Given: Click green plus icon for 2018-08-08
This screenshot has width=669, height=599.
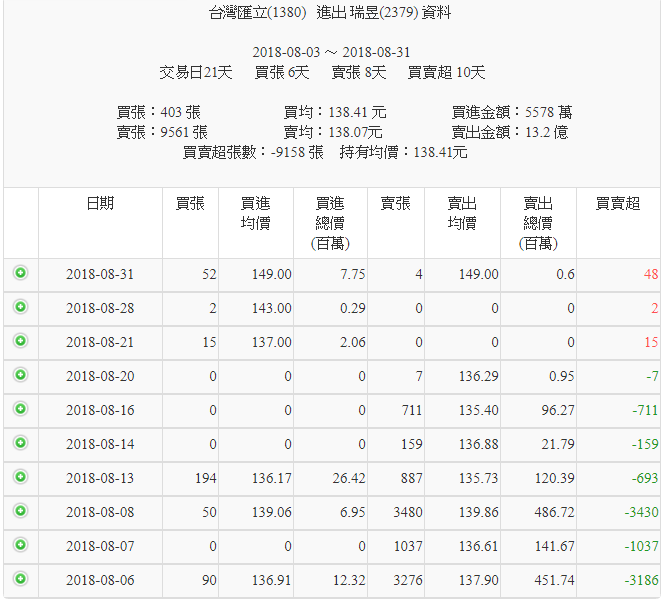Looking at the screenshot, I should click(20, 511).
